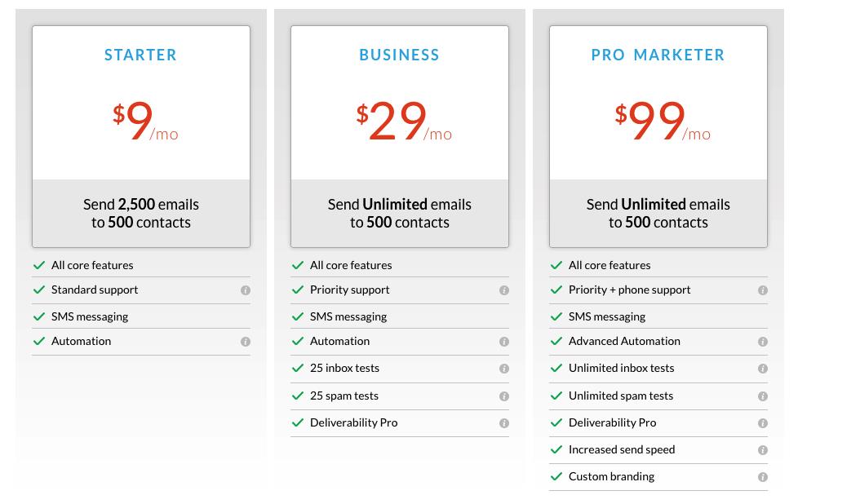Image resolution: width=860 pixels, height=504 pixels.
Task: Open info icon beside Advanced Automation
Action: 763,342
